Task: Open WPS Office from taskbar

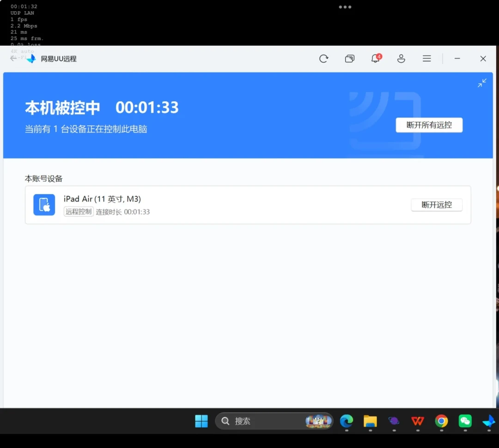Action: [418, 421]
